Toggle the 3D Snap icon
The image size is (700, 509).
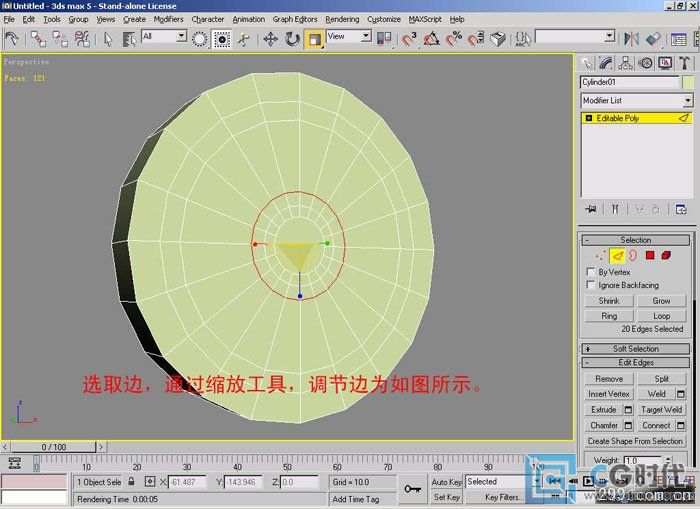[x=409, y=39]
